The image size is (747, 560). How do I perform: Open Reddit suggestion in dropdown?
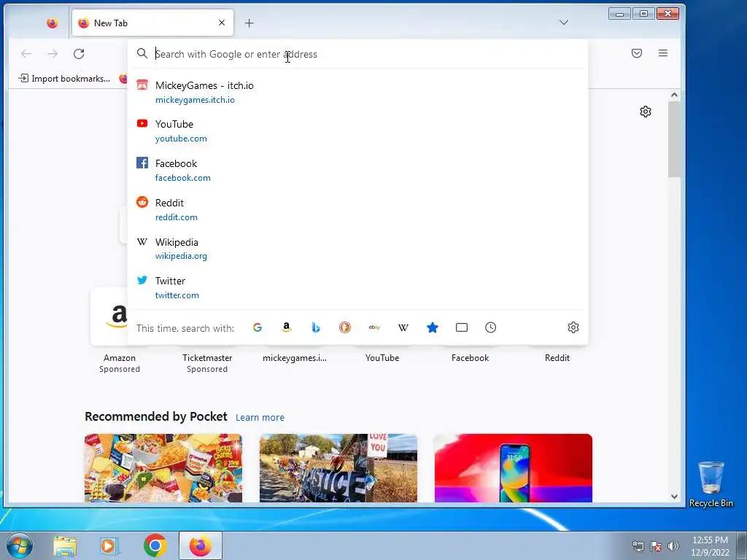tap(357, 209)
